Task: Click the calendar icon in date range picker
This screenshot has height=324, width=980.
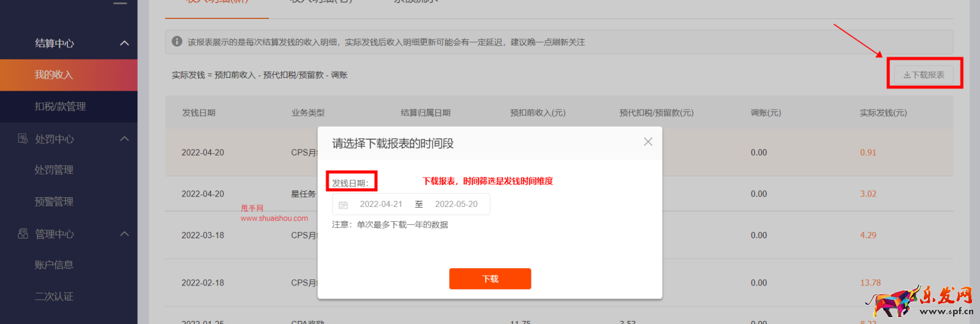Action: point(343,205)
